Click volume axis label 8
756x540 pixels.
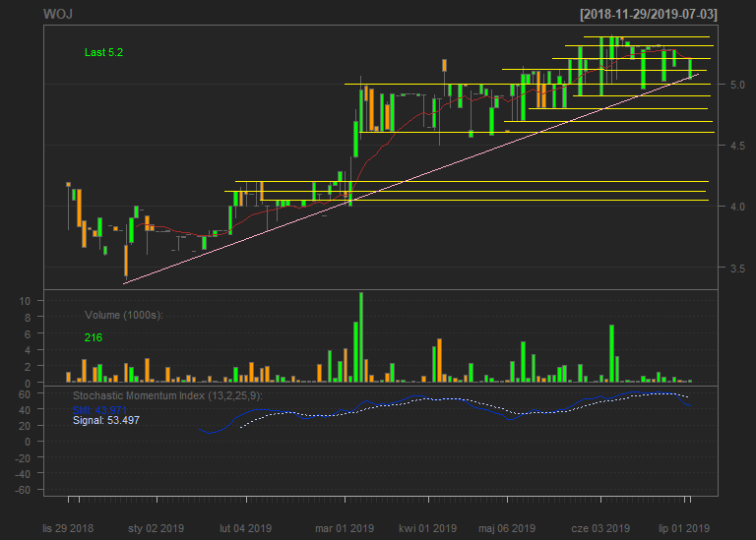[28, 318]
